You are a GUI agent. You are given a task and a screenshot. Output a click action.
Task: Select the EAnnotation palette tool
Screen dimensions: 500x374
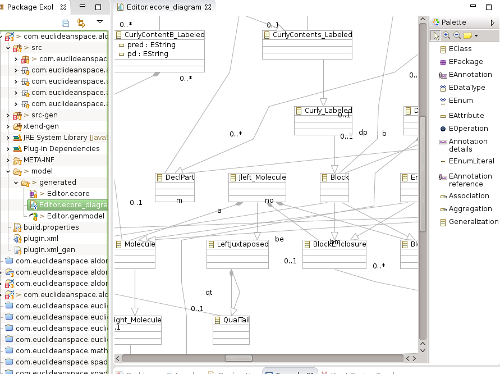pos(466,75)
